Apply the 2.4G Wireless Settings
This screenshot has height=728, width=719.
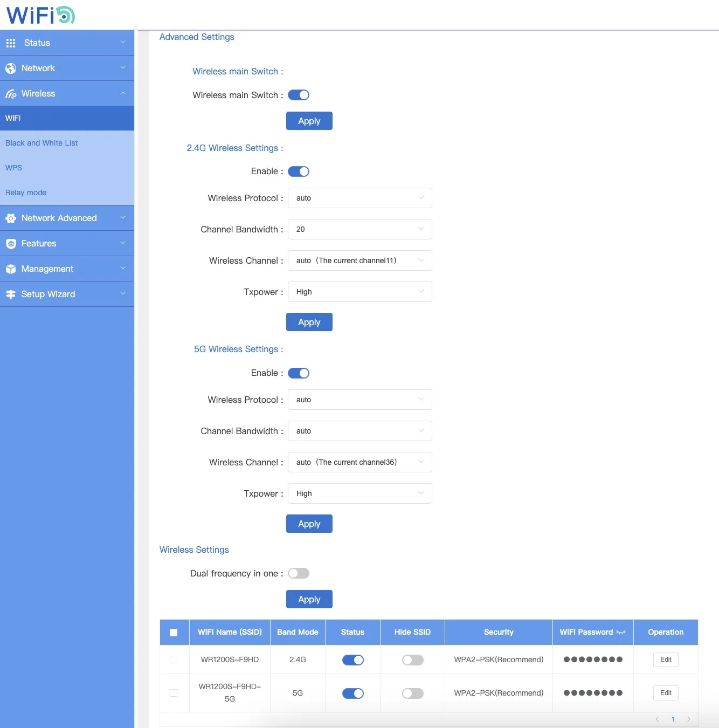point(309,322)
